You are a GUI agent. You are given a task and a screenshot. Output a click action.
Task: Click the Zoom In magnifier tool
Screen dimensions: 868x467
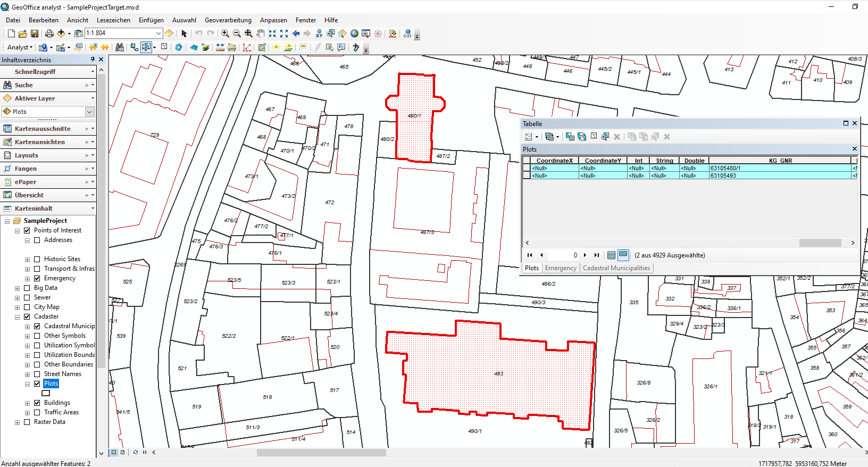tap(225, 33)
